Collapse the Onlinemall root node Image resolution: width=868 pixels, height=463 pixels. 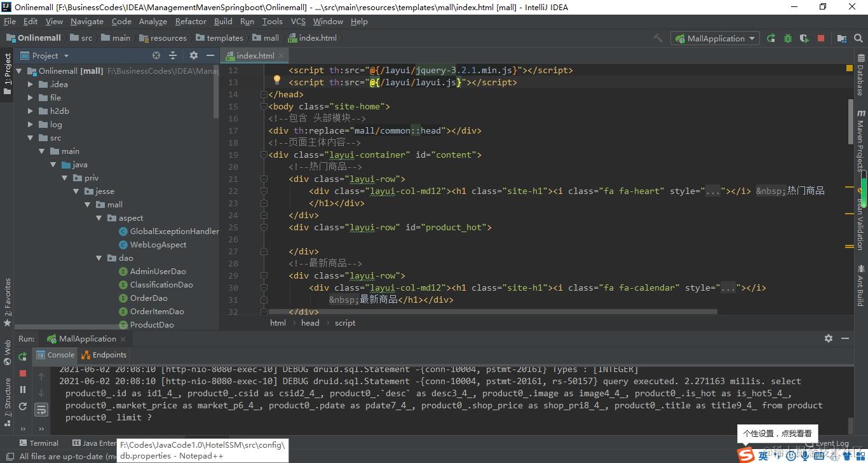point(18,71)
